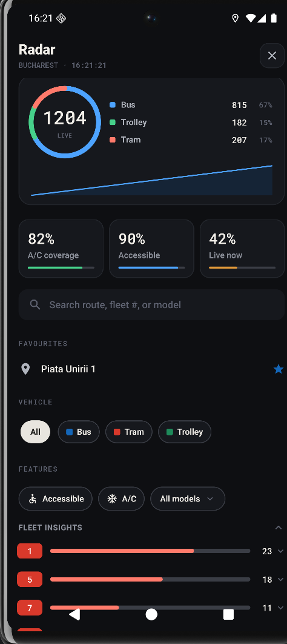
Task: Close the Radar panel with X
Action: pyautogui.click(x=272, y=55)
